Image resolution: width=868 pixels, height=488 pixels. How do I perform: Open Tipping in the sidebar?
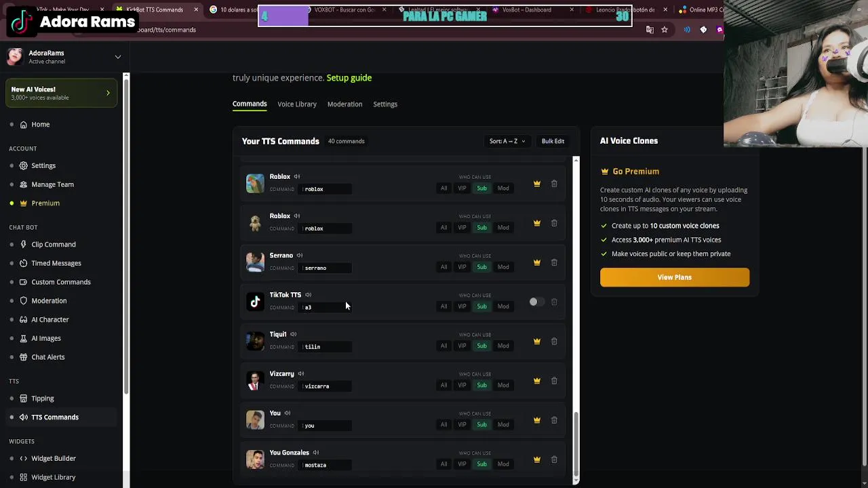[x=42, y=399]
